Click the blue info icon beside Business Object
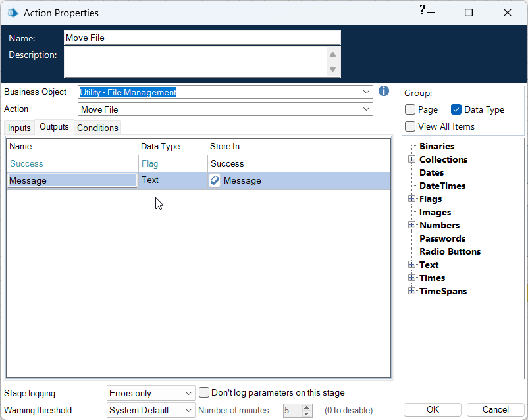Image resolution: width=528 pixels, height=420 pixels. click(384, 92)
